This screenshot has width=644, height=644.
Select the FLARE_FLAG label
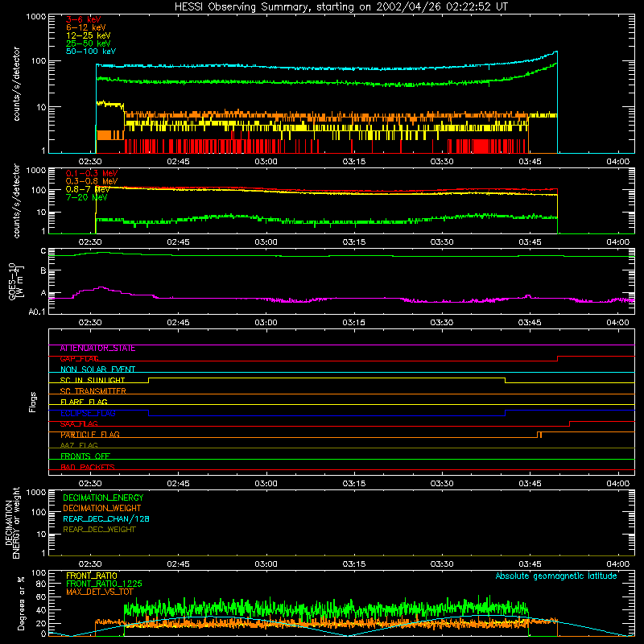click(x=84, y=402)
